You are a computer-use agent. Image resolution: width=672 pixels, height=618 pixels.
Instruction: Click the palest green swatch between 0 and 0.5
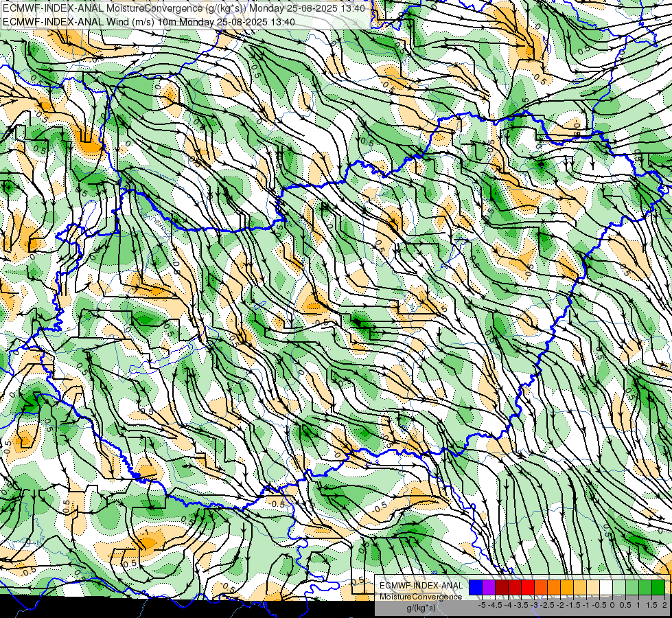(x=619, y=587)
